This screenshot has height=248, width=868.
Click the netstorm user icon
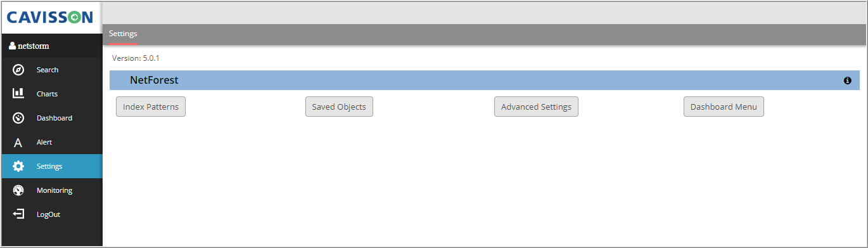point(12,46)
